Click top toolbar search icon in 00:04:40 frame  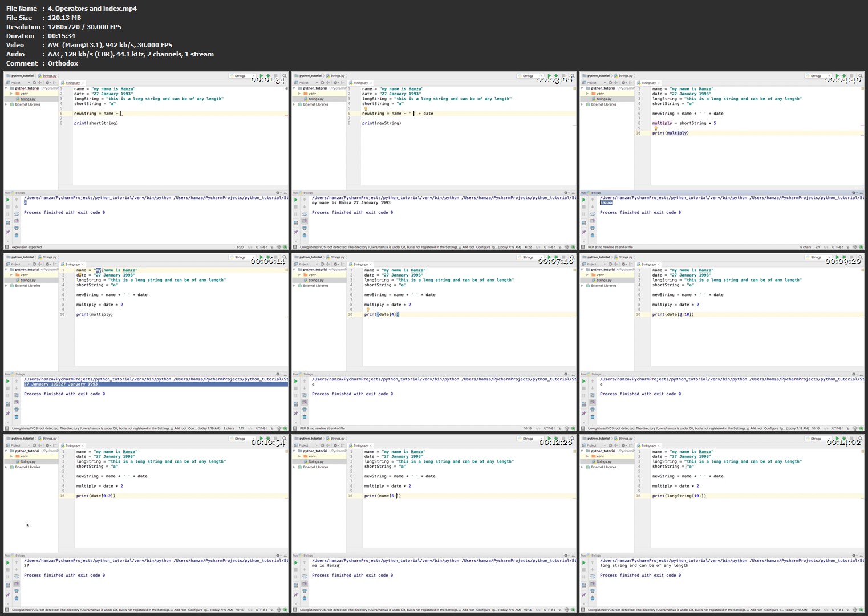[x=861, y=76]
